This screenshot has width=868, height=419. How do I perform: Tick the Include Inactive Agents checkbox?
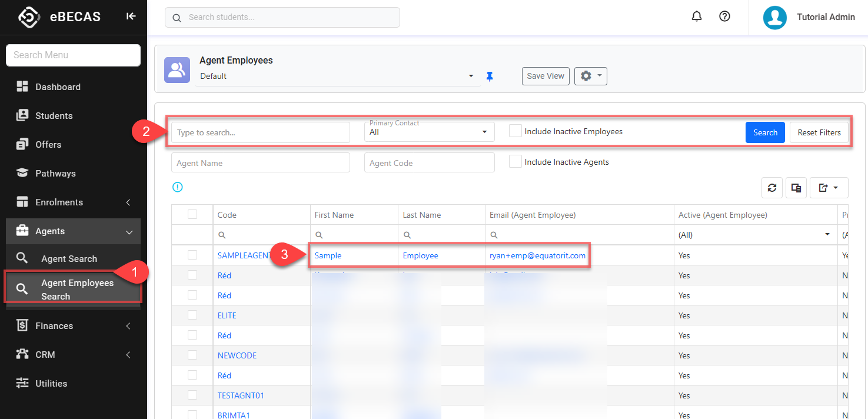pyautogui.click(x=516, y=162)
